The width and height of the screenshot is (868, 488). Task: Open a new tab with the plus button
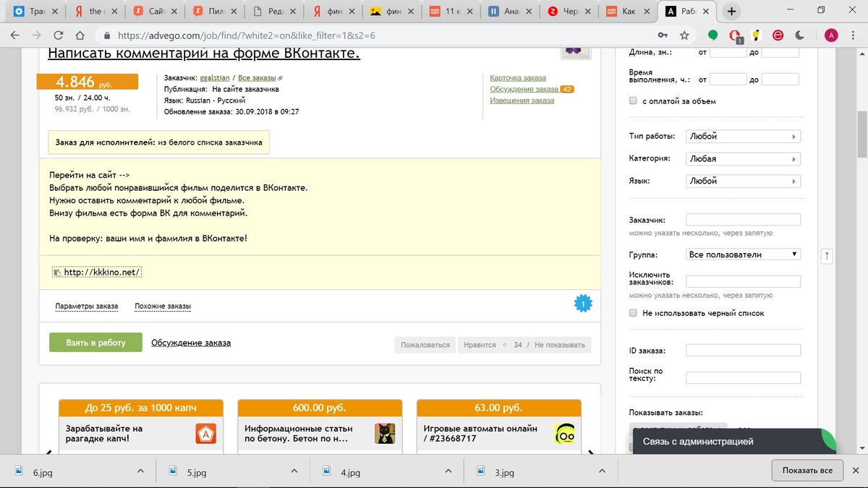coord(732,11)
